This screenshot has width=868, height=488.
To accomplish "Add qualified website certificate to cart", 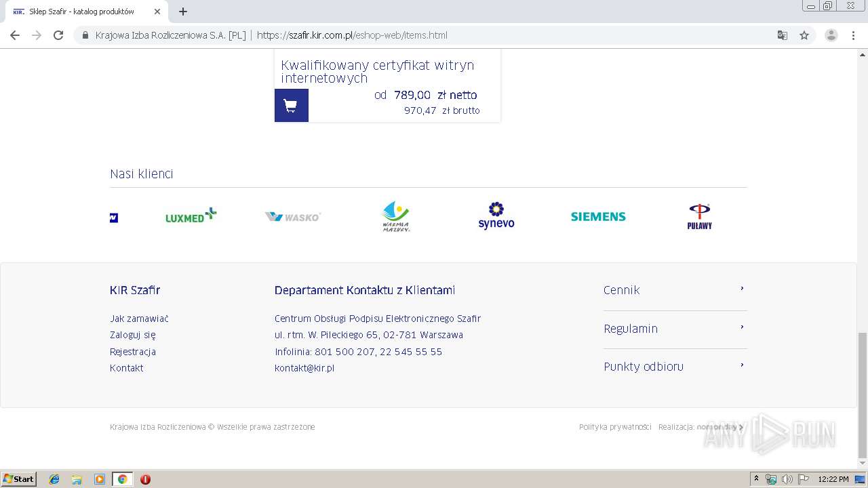I will (292, 106).
